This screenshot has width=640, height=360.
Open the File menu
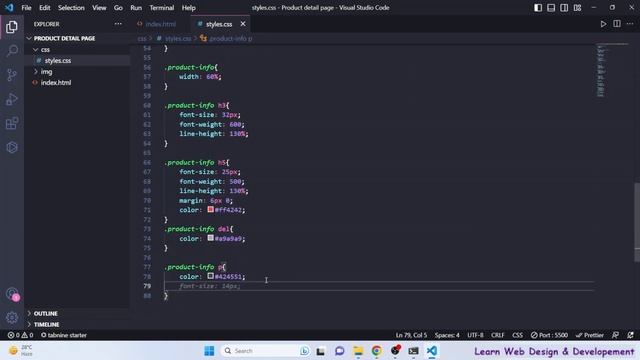[26, 8]
